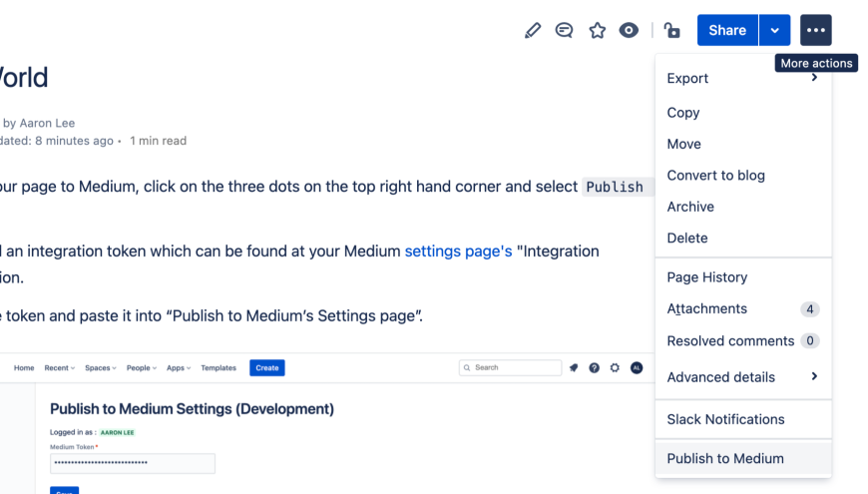Image resolution: width=868 pixels, height=494 pixels.
Task: Star this page as a favorite
Action: coord(597,31)
